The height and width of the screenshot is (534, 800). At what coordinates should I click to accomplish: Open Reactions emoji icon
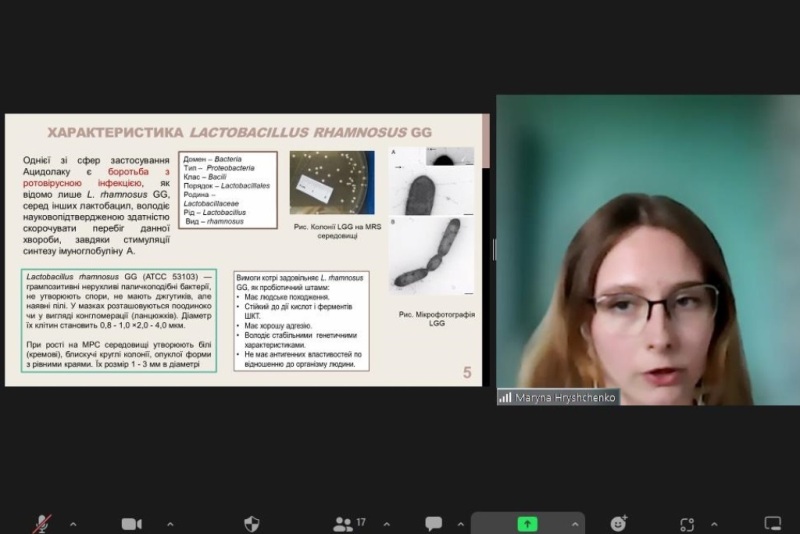click(619, 523)
